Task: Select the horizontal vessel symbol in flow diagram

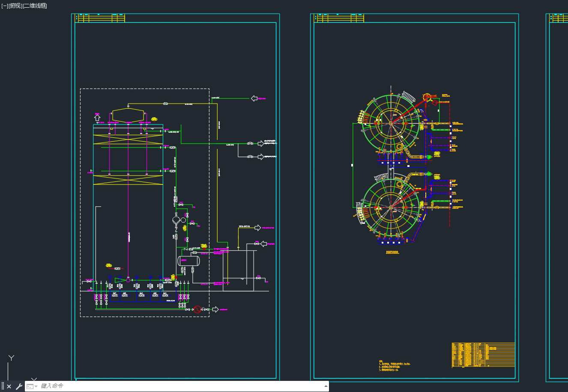Action: (x=188, y=260)
